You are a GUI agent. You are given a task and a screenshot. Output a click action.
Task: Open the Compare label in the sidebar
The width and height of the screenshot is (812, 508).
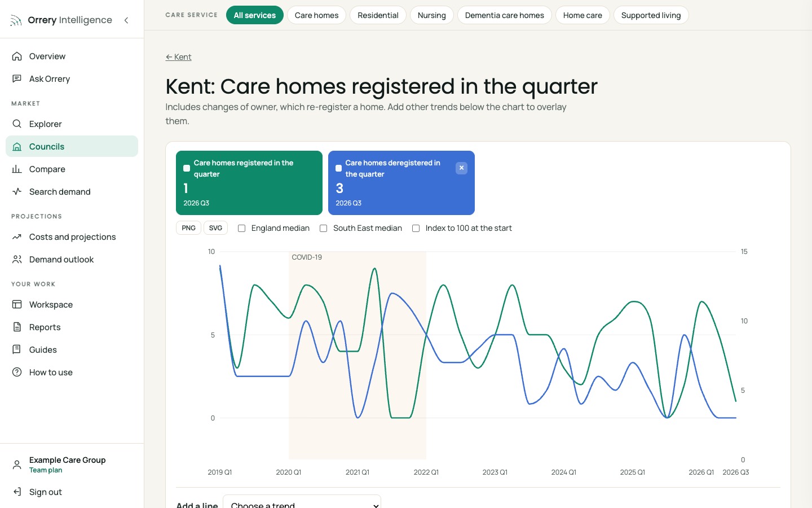coord(47,169)
